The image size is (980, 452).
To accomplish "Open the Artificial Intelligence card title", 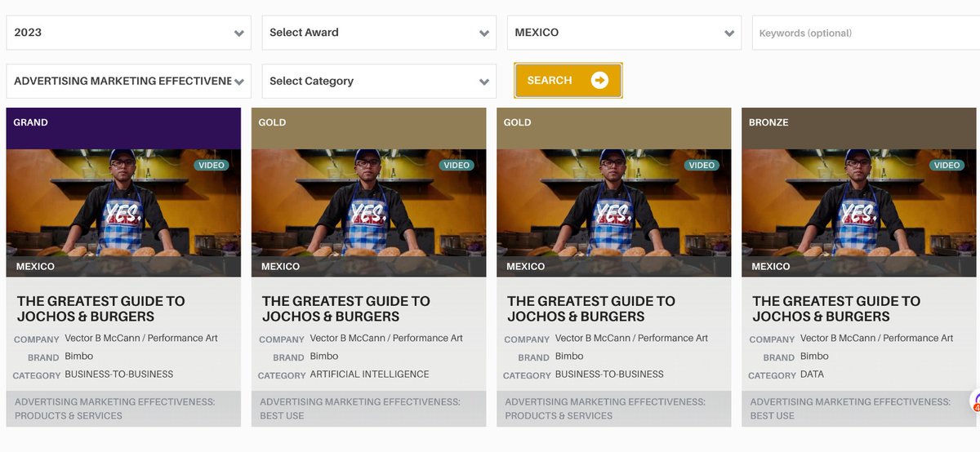I will click(346, 308).
